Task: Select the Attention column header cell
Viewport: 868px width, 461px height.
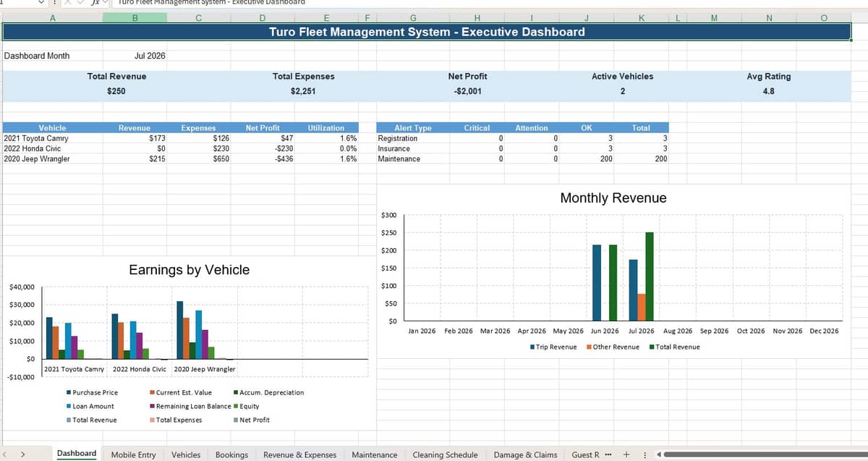Action: pos(532,128)
